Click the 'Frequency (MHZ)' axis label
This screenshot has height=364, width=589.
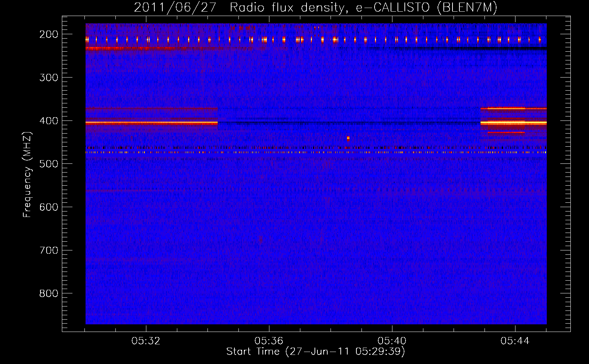(27, 174)
